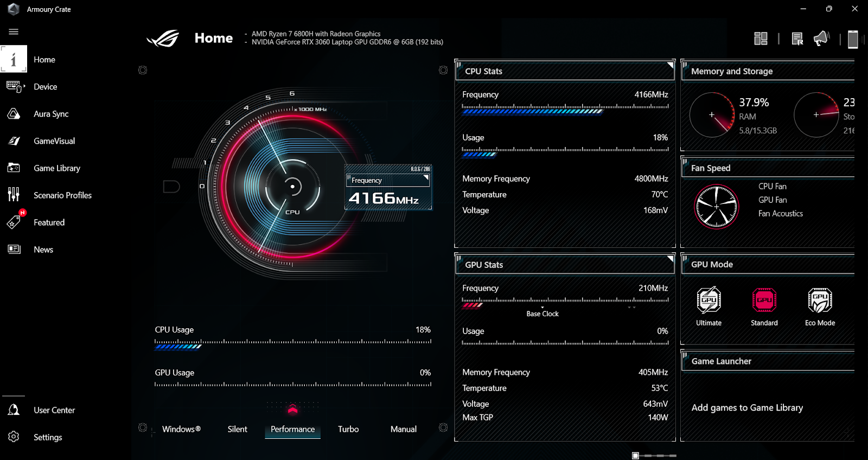Select the Performance operating mode

[292, 429]
